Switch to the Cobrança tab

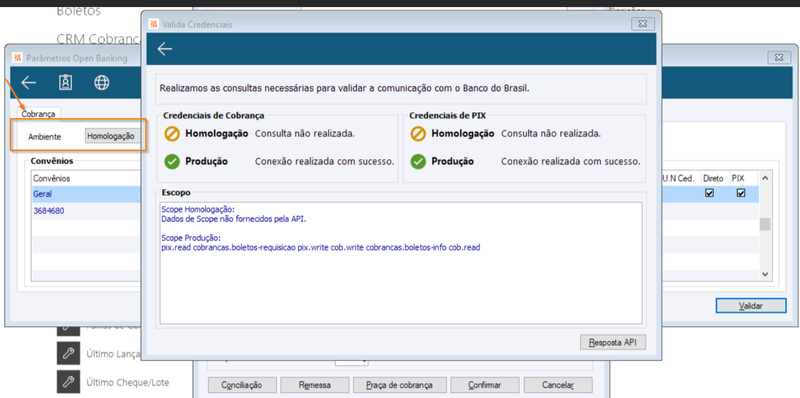(x=38, y=114)
